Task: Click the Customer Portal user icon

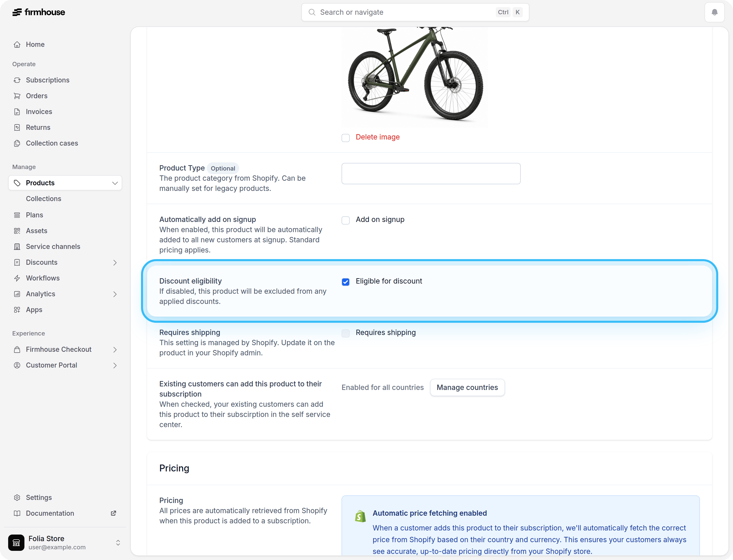Action: pyautogui.click(x=17, y=365)
